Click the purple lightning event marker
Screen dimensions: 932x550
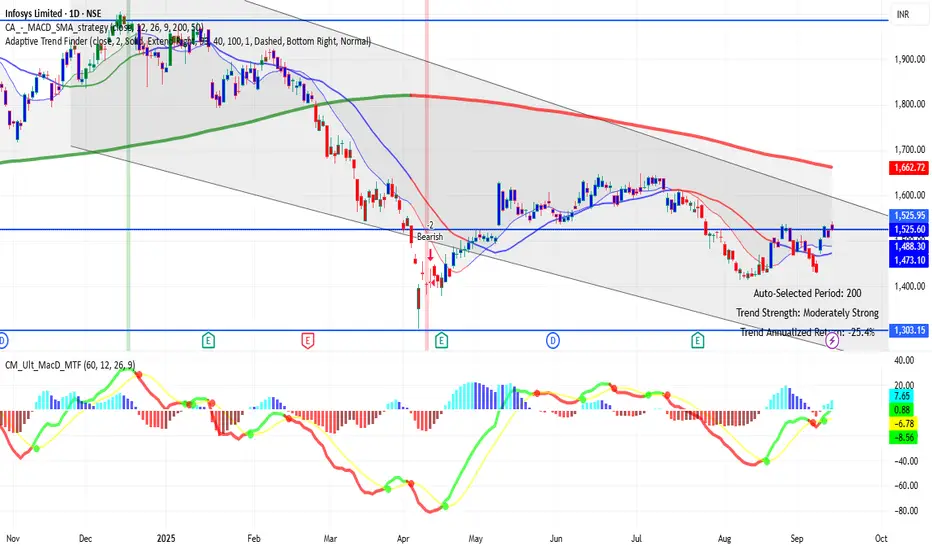coord(832,341)
